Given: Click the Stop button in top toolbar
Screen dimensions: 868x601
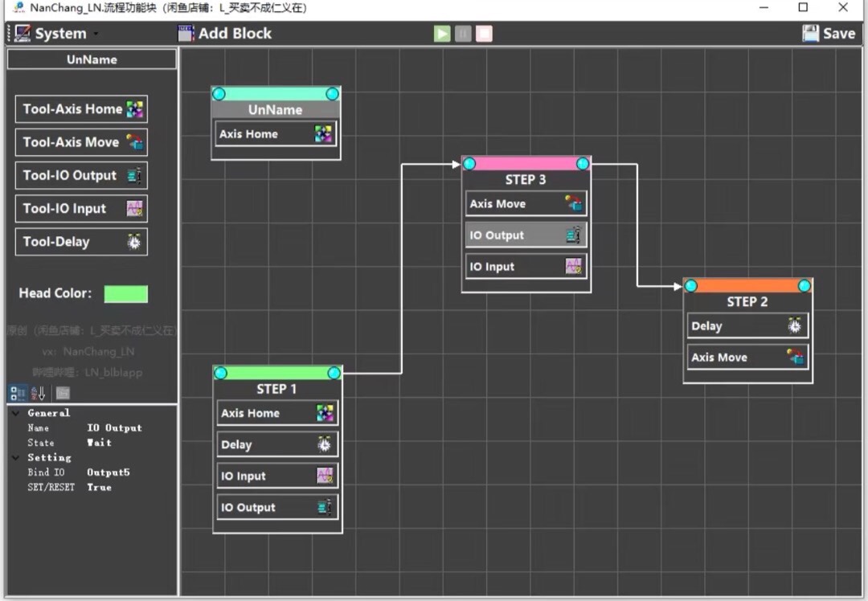Looking at the screenshot, I should pos(484,34).
